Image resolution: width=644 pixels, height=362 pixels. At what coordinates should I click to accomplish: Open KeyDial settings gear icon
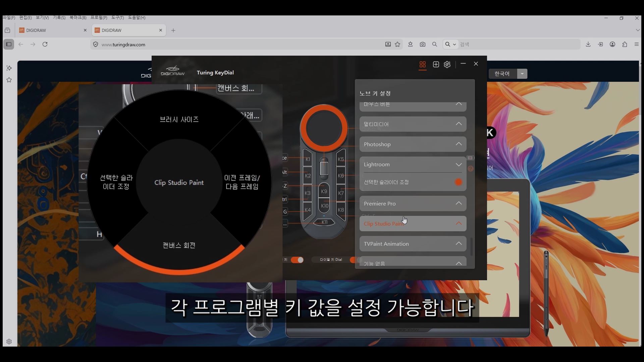click(x=447, y=64)
